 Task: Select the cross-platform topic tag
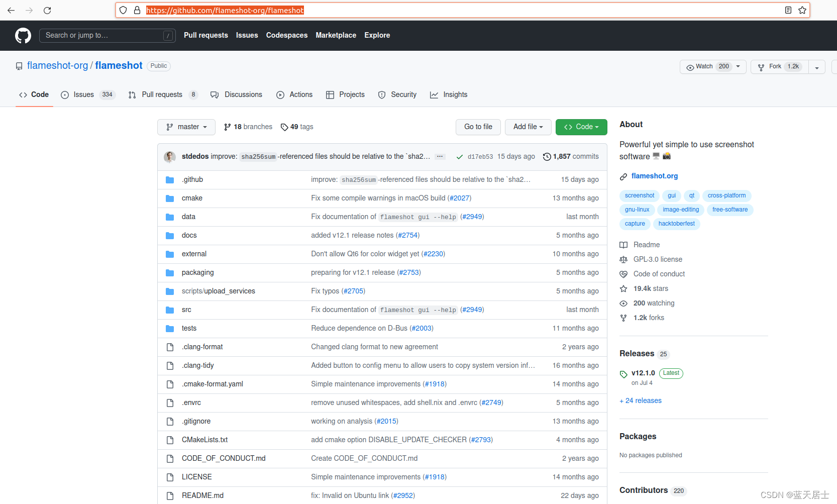[726, 196]
